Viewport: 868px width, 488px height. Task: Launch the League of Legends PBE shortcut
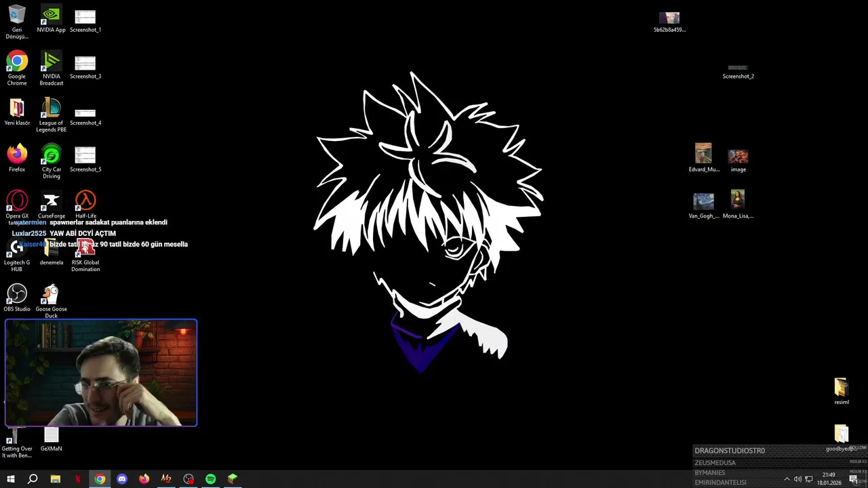pyautogui.click(x=52, y=115)
